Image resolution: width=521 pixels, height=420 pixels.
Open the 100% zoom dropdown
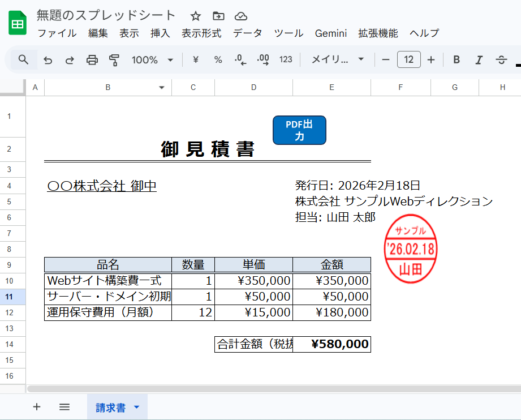pos(152,59)
